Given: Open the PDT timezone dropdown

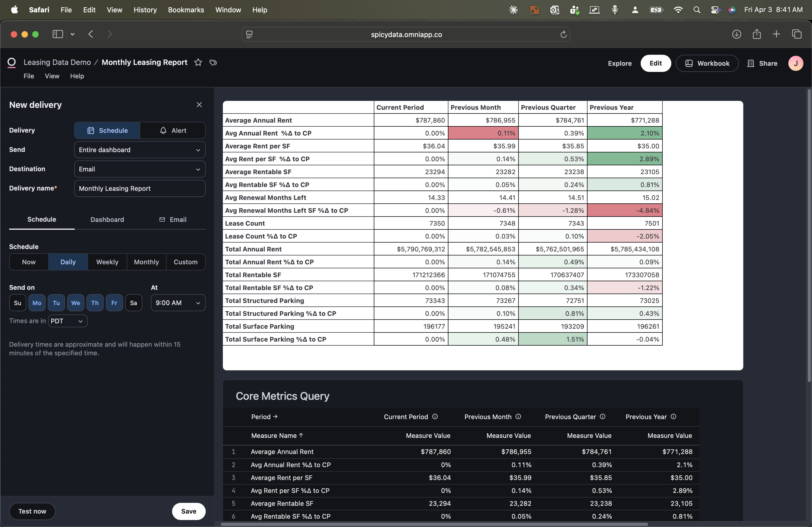Looking at the screenshot, I should click(x=67, y=320).
